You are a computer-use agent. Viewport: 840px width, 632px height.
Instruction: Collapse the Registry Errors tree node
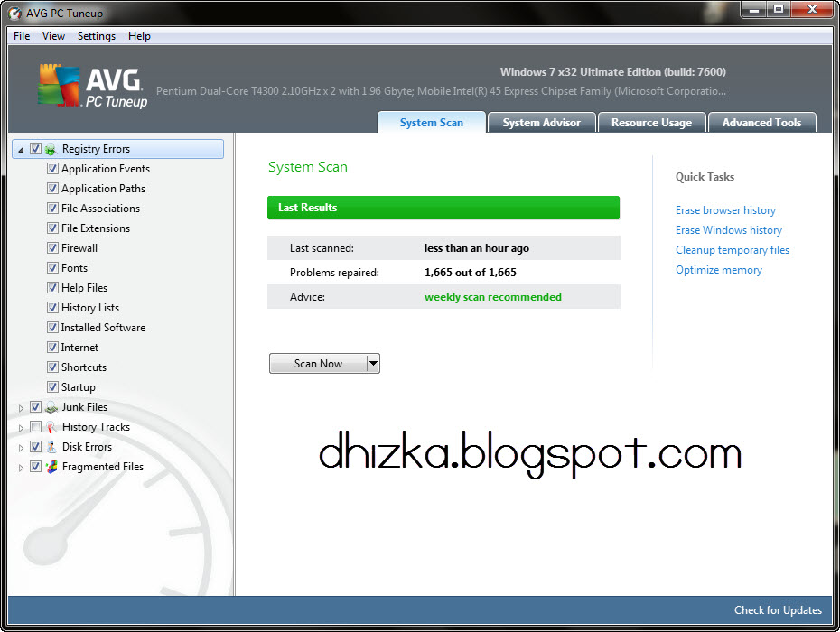21,150
